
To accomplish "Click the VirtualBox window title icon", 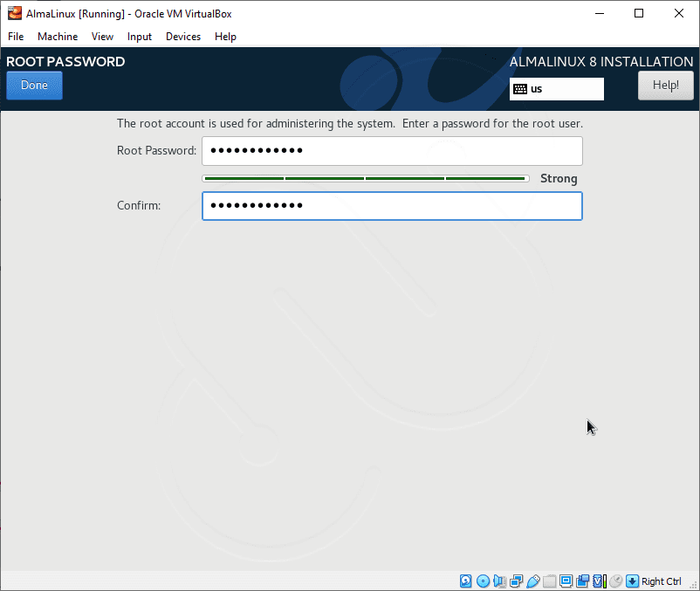I will point(15,13).
